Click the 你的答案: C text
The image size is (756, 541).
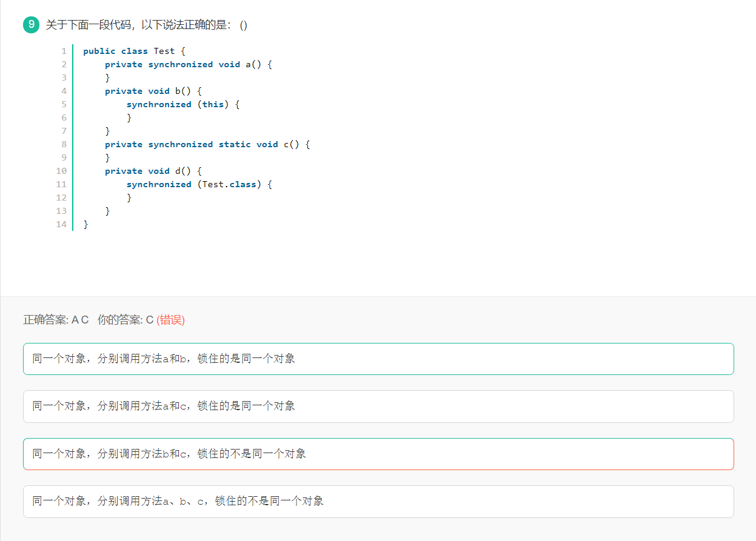click(x=125, y=320)
